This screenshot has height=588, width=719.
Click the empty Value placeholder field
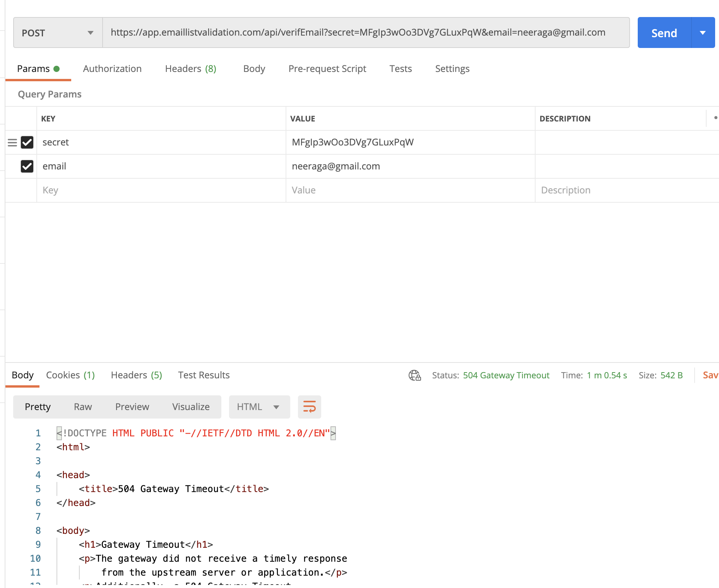411,190
